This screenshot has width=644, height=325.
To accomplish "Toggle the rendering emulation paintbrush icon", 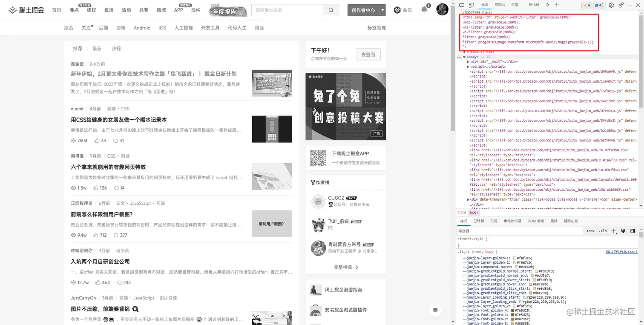I will point(623,231).
